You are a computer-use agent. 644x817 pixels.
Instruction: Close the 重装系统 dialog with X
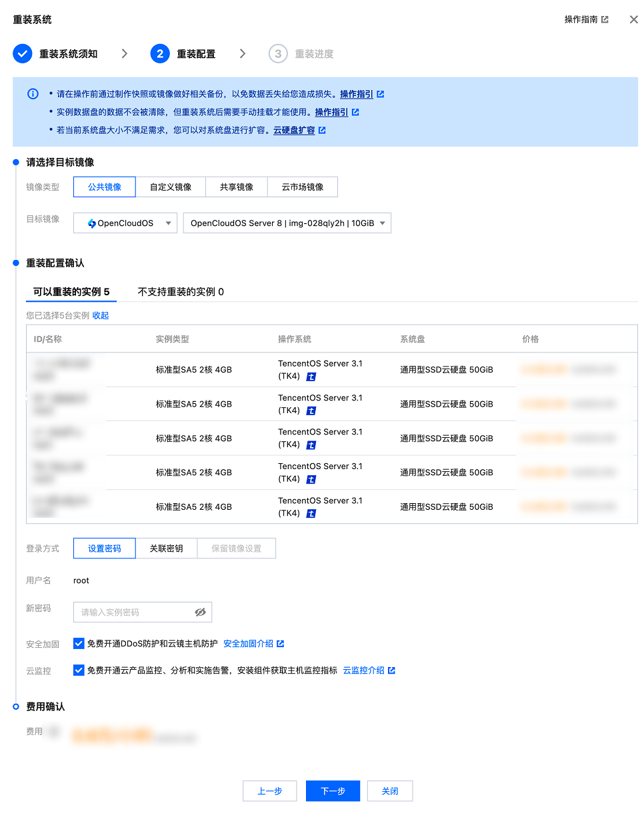[634, 20]
